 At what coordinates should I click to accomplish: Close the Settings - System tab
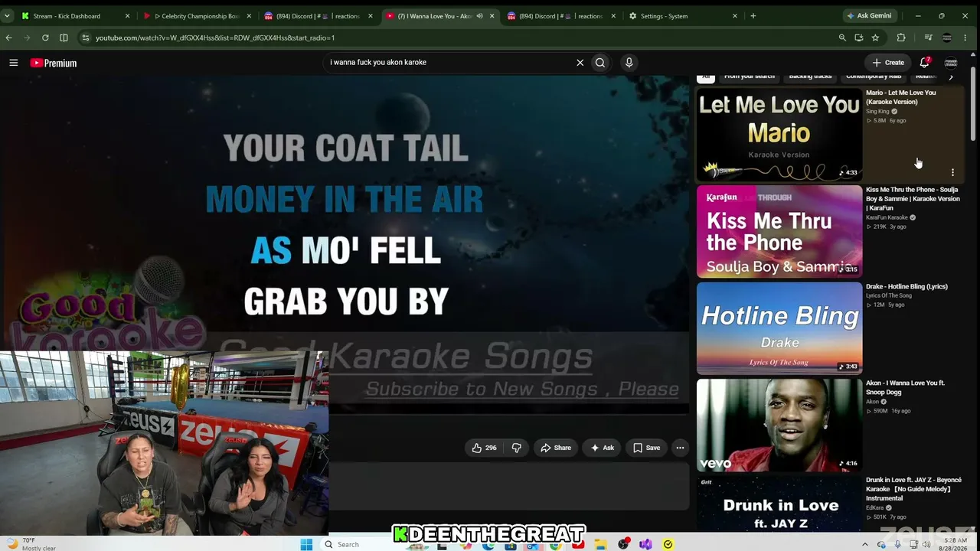(735, 16)
